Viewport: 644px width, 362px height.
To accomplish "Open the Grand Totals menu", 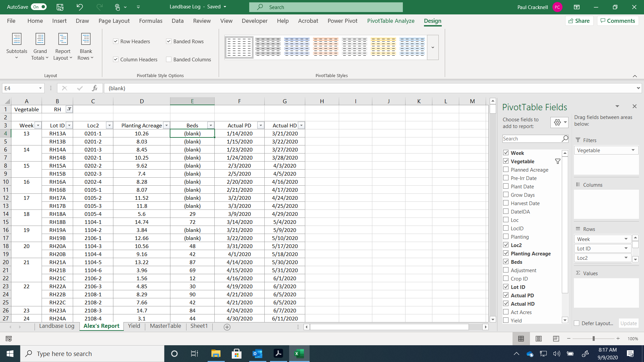I will click(40, 47).
